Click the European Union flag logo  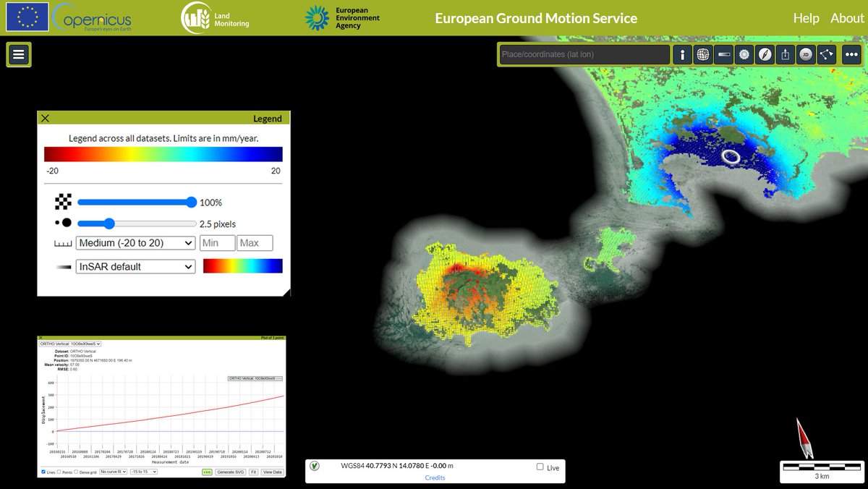pos(27,17)
